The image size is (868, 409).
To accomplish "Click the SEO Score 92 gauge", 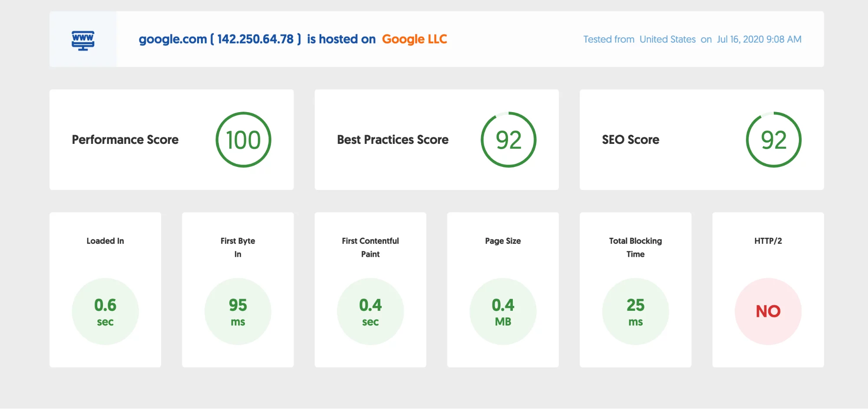I will (x=773, y=140).
